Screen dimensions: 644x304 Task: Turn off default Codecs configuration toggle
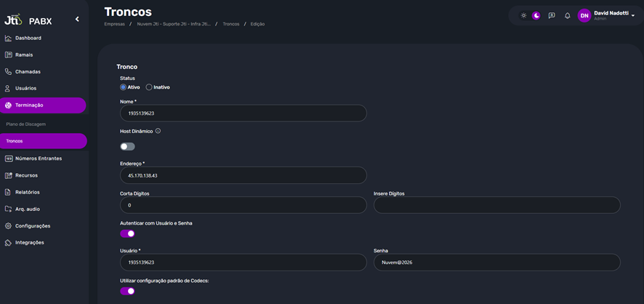(x=127, y=291)
